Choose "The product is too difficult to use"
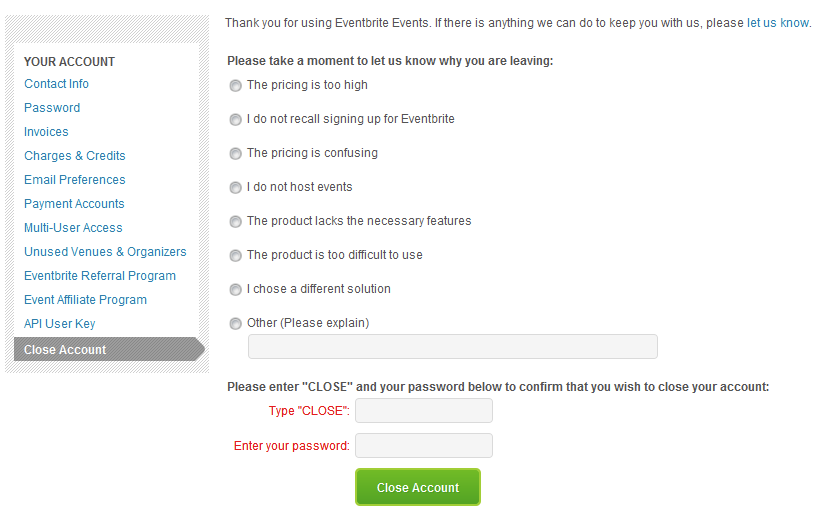The image size is (828, 524). point(236,256)
